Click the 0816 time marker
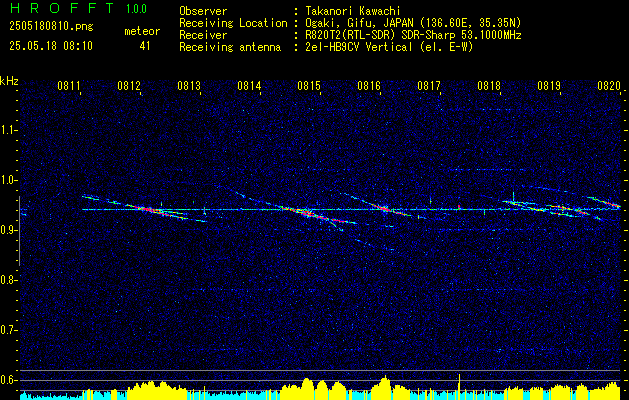629x400 pixels. point(369,85)
